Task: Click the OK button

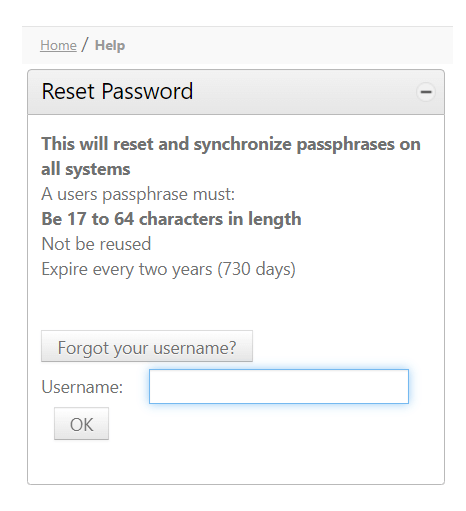Action: click(81, 424)
